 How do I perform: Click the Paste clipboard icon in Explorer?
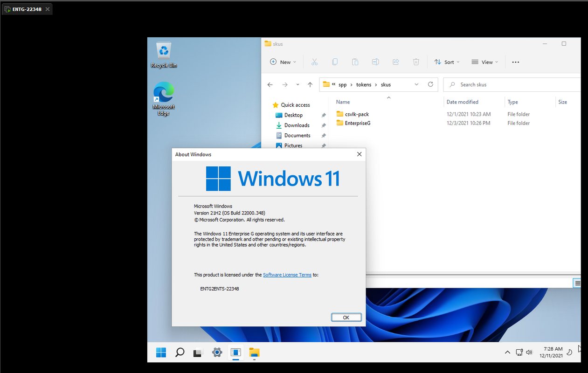click(x=355, y=62)
